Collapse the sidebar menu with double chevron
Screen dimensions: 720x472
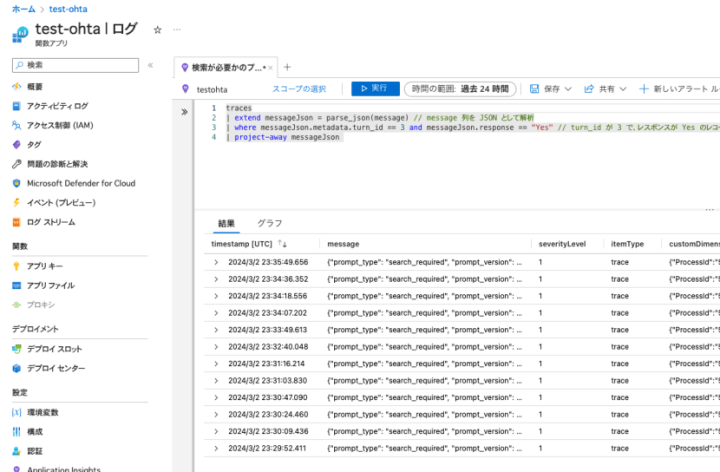click(x=150, y=65)
